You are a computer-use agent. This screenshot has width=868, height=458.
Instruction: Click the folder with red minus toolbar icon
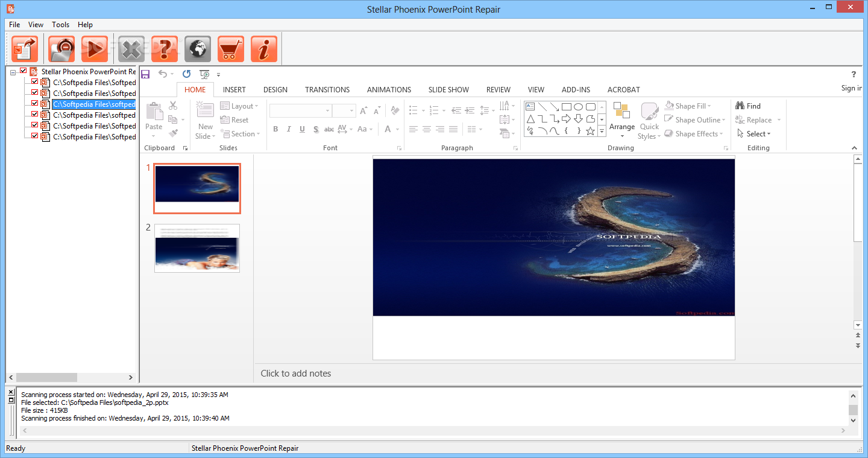tap(61, 49)
